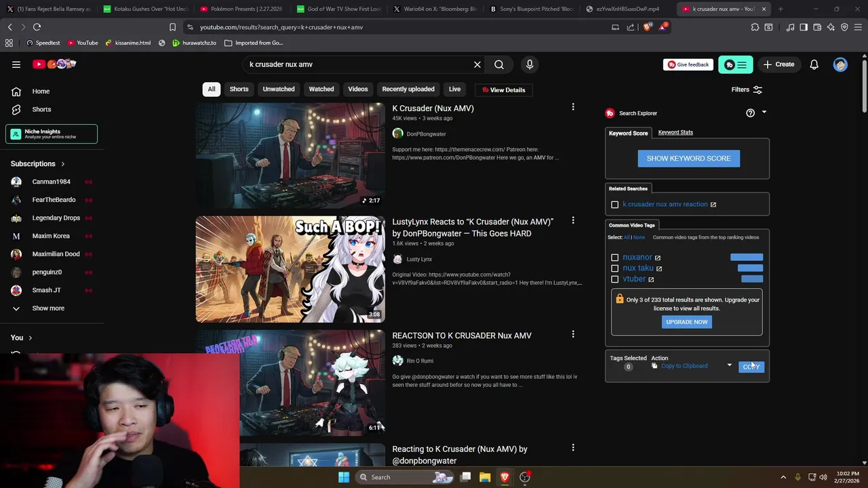Click the Create button

[778, 64]
